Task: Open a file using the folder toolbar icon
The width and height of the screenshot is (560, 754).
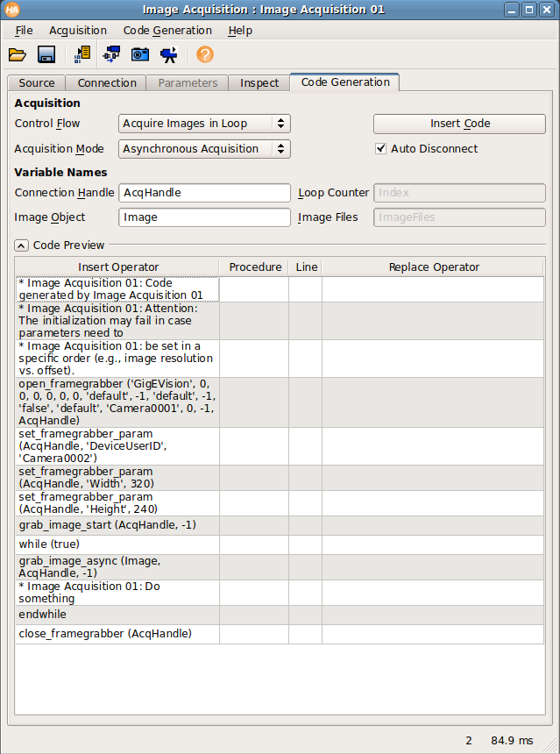Action: click(x=17, y=53)
